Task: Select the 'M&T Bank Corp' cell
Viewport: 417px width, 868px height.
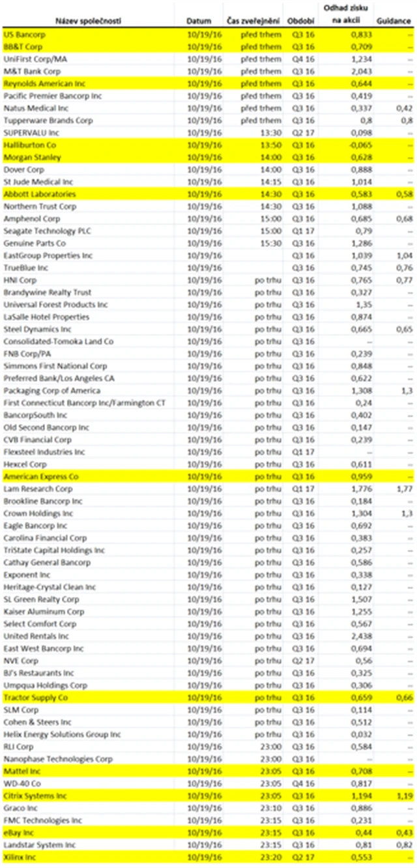Action: [x=87, y=70]
